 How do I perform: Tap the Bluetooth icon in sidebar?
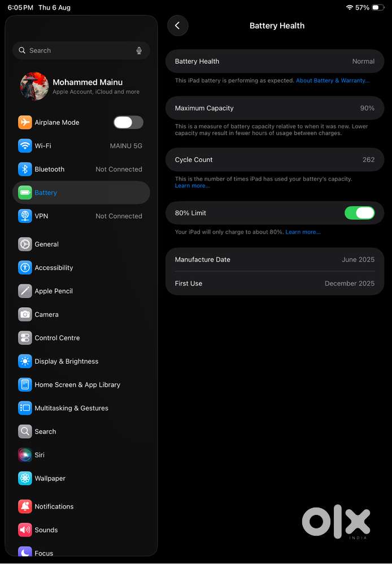(x=25, y=169)
